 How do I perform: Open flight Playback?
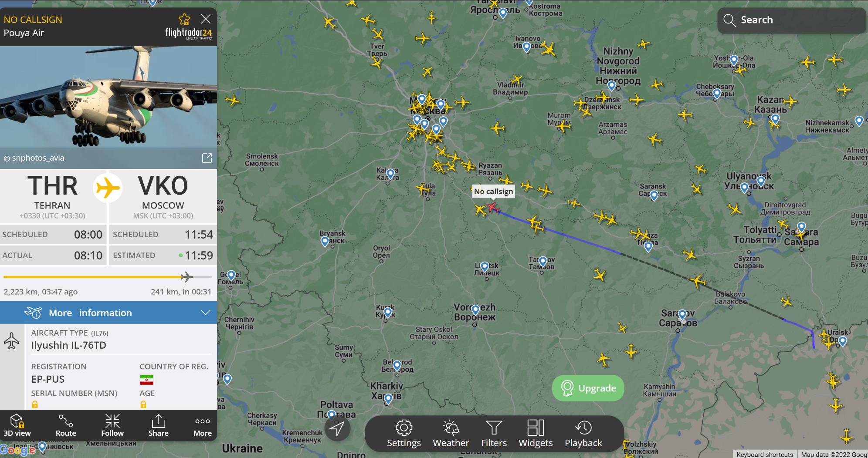(583, 434)
